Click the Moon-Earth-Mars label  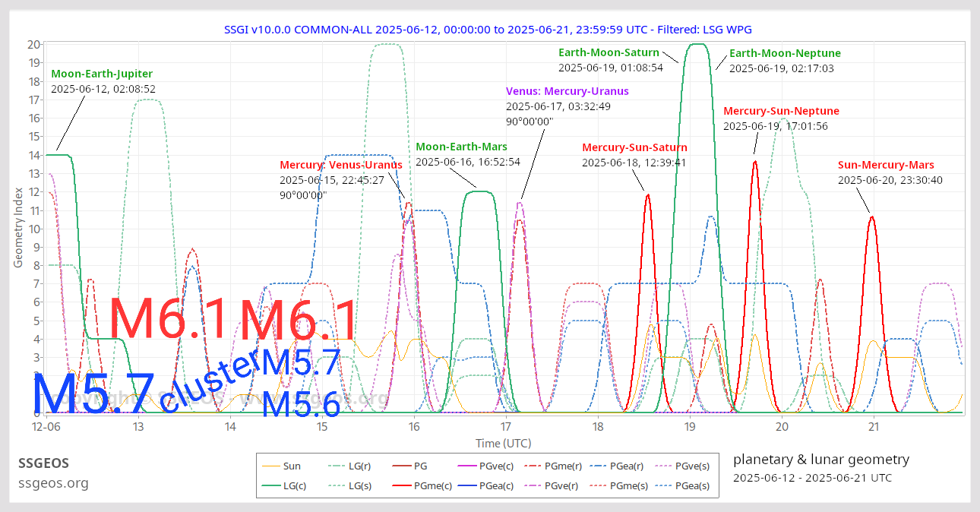(461, 147)
